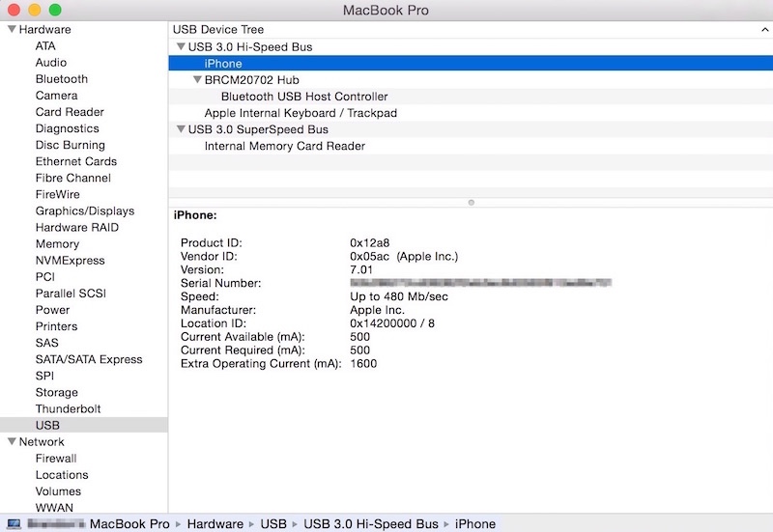Click the USB Device Tree sort chevron
Viewport: 773px width, 532px height.
coord(764,30)
